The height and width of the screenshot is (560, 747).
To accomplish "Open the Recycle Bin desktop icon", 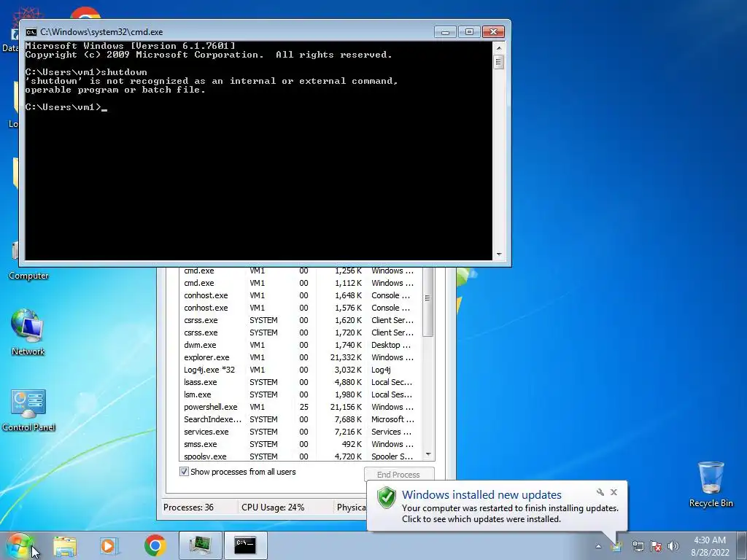I will (711, 484).
